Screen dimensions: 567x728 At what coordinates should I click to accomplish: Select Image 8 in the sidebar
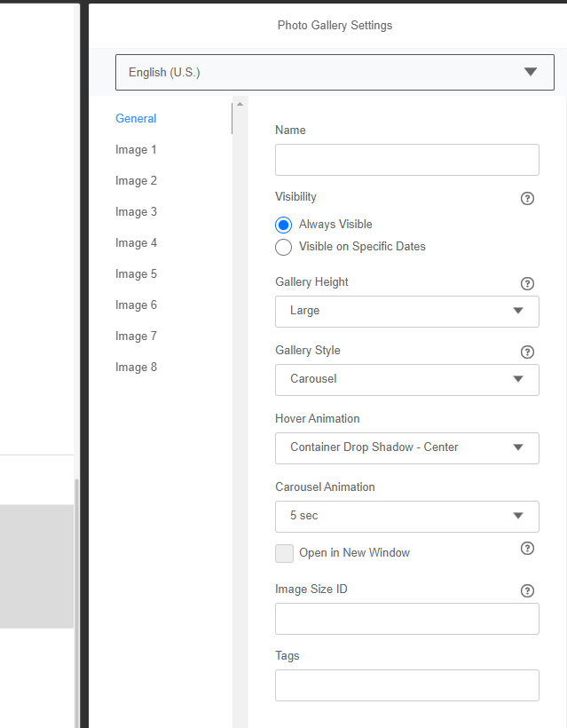(136, 368)
